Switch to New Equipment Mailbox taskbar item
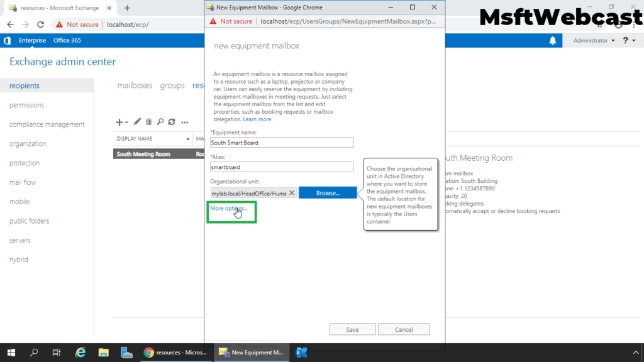This screenshot has height=362, width=644. (252, 353)
